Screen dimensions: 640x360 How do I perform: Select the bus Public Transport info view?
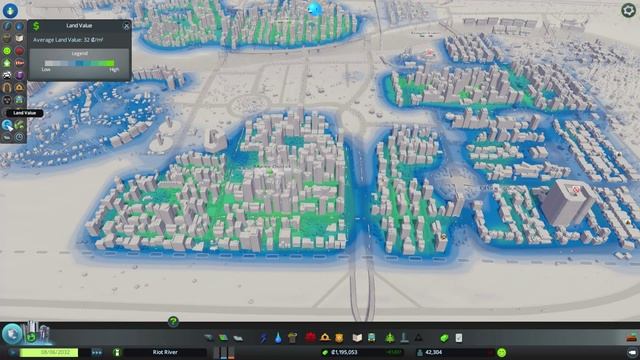19,100
